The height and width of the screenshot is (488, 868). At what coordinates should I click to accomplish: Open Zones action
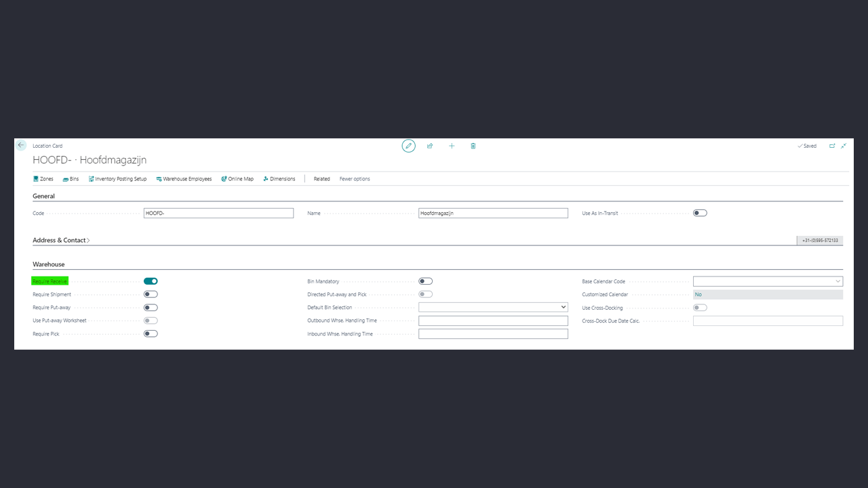click(43, 179)
